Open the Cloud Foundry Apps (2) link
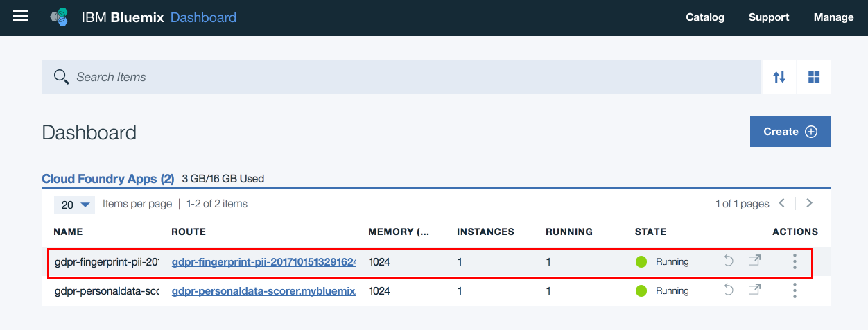868x330 pixels. 108,179
